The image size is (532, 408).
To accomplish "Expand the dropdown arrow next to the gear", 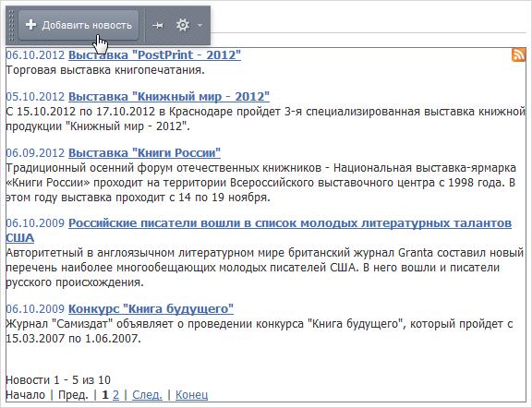I will 199,26.
